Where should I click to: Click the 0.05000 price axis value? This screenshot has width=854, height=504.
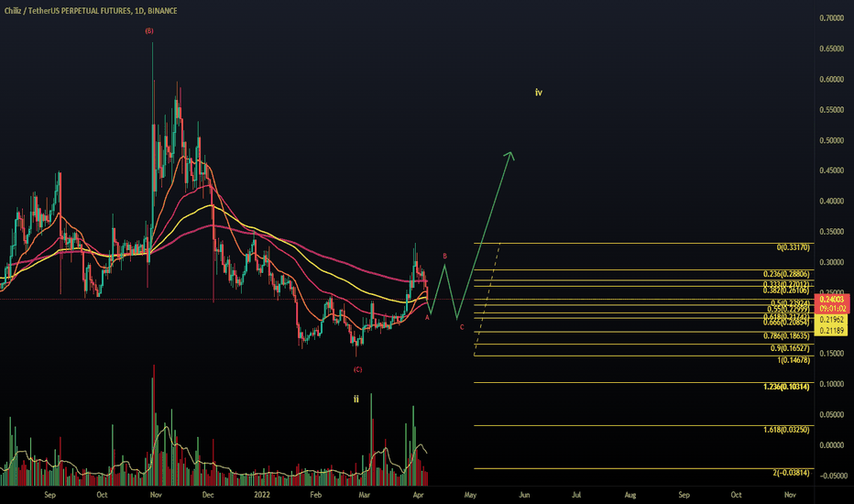(x=832, y=414)
